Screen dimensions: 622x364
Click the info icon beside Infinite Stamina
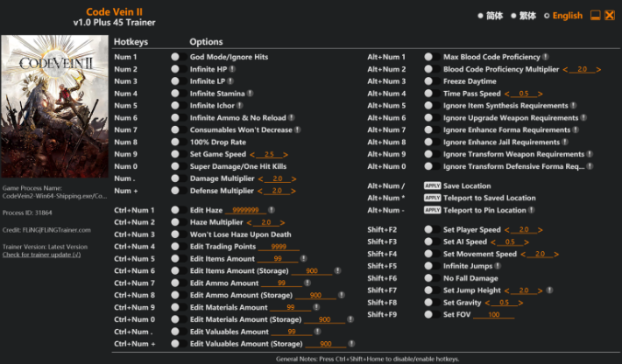coord(250,94)
